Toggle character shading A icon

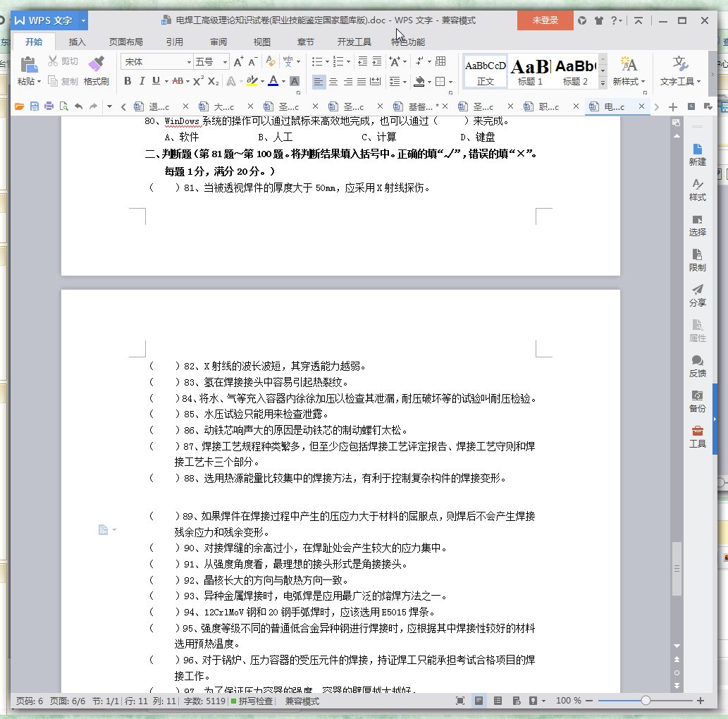pyautogui.click(x=295, y=81)
